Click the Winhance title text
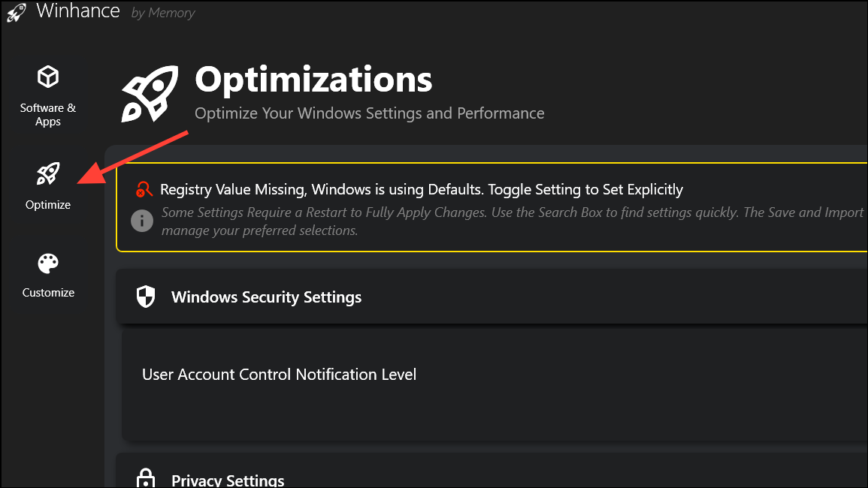The image size is (868, 488). [78, 11]
